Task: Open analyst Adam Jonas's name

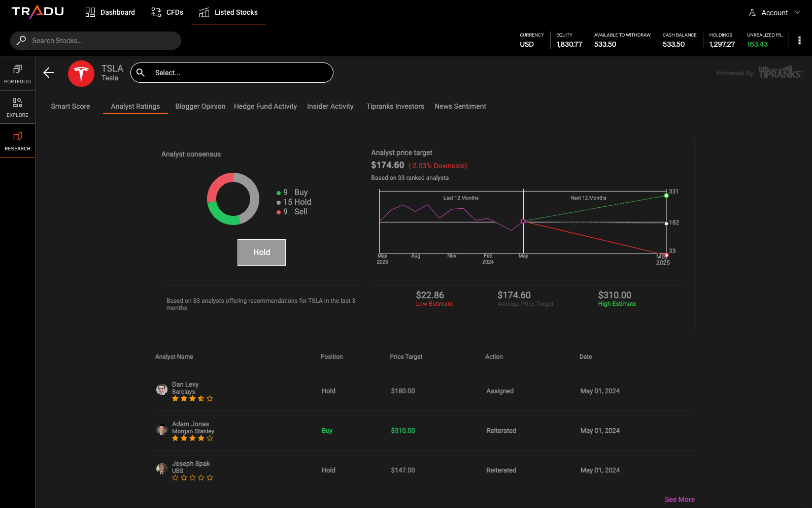Action: tap(190, 424)
